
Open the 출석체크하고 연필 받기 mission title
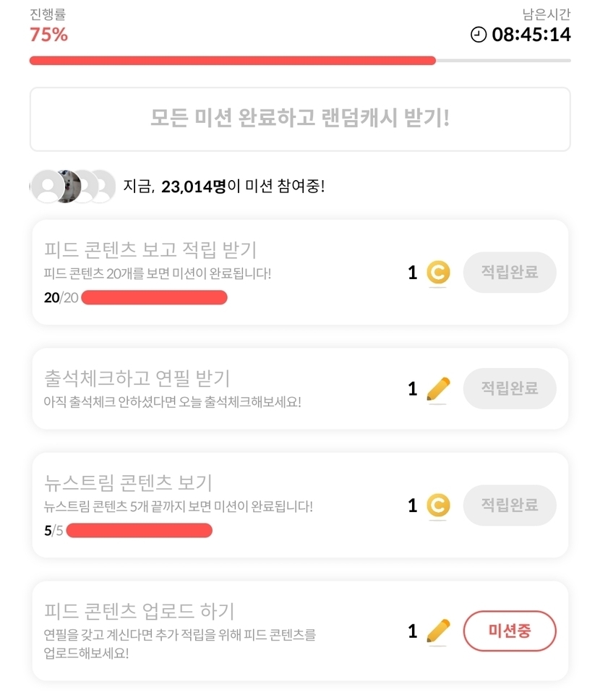pyautogui.click(x=137, y=377)
